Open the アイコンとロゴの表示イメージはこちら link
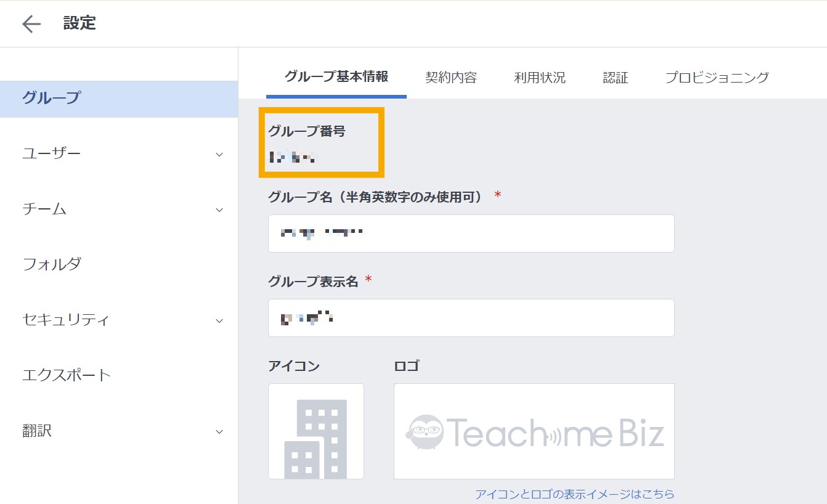 click(575, 494)
